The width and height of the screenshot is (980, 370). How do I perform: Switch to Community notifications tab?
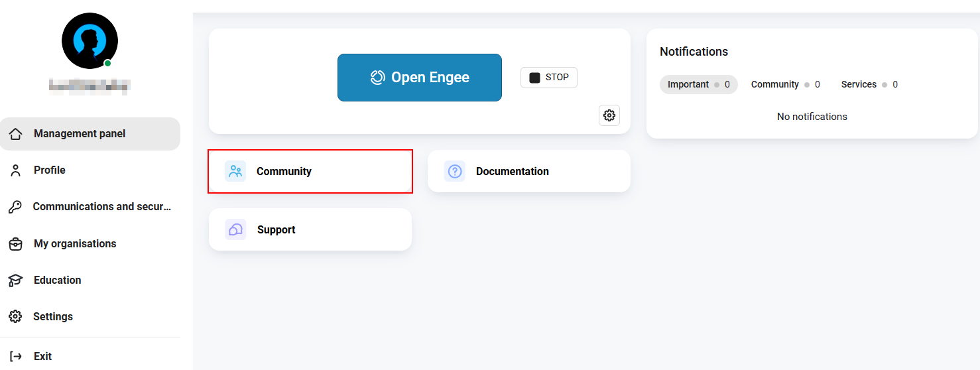click(x=786, y=84)
